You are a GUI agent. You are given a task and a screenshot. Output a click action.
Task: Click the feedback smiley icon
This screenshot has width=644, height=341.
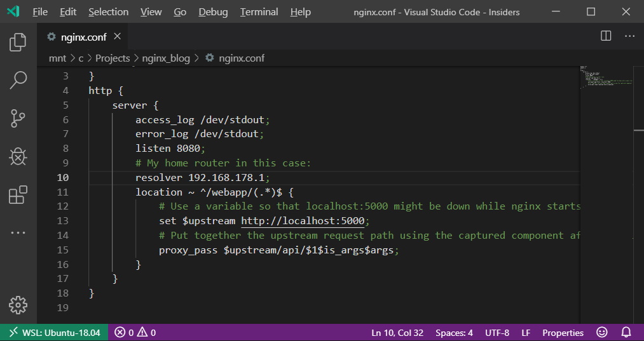601,332
